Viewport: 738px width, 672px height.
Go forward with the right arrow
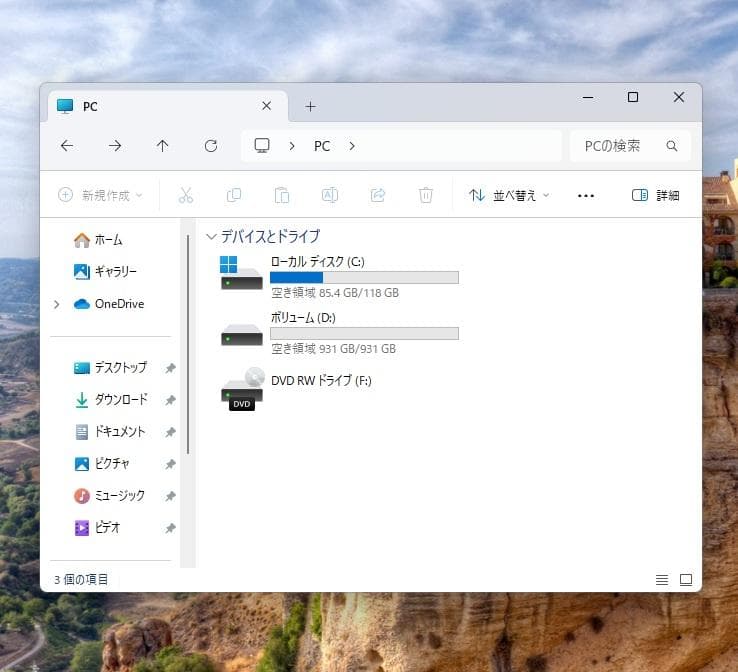[x=115, y=146]
